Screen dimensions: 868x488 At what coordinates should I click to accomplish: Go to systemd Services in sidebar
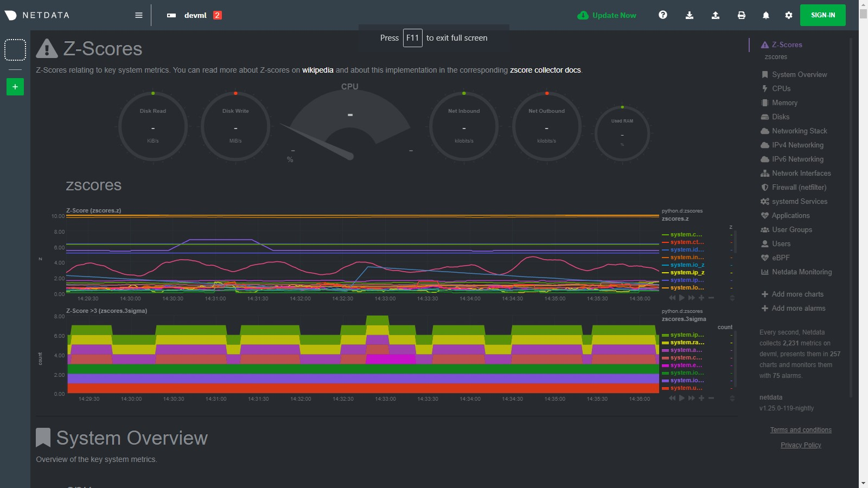coord(794,202)
